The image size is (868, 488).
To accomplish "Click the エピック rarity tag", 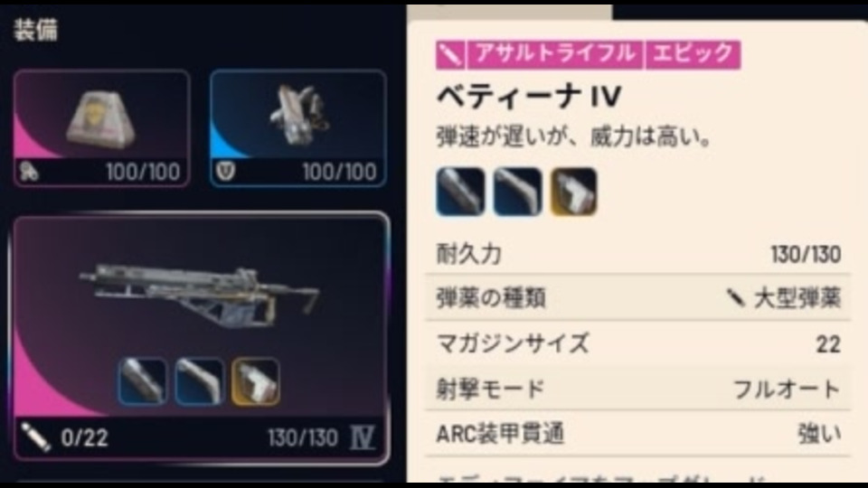I will (693, 54).
